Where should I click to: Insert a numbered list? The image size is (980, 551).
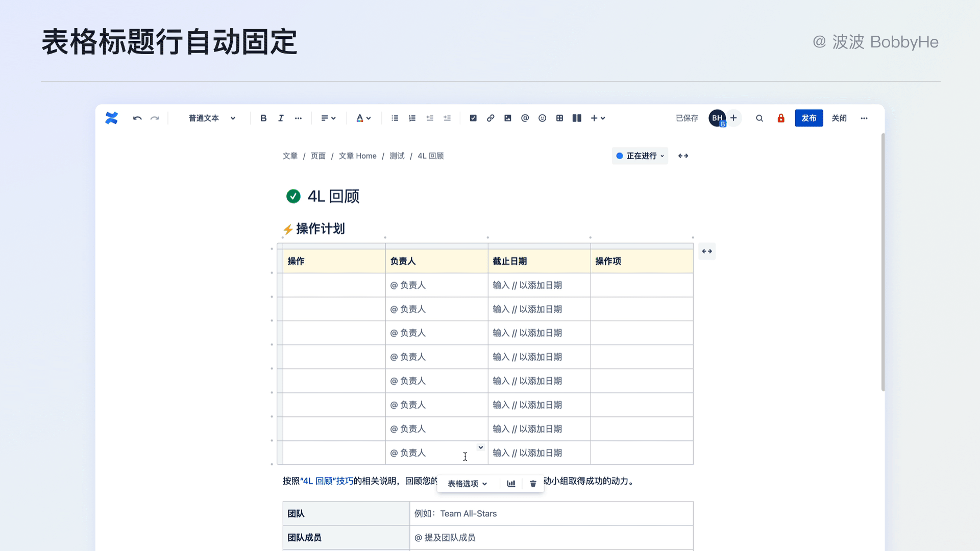(x=412, y=118)
